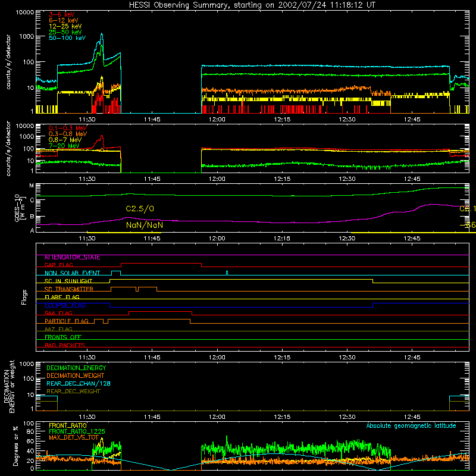Click the '7-20 MeV' legend label

point(64,146)
